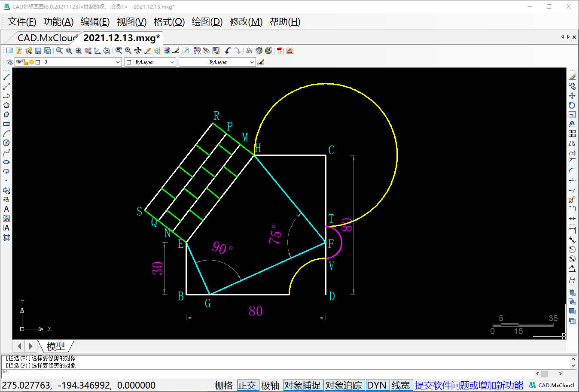Open the 功能(A) menu

click(58, 21)
